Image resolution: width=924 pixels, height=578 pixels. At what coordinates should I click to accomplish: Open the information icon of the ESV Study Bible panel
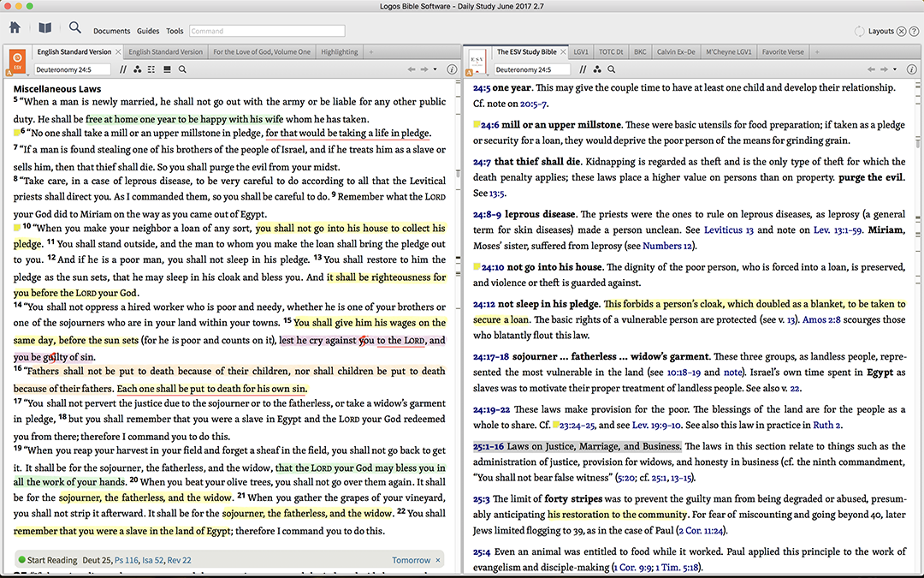pos(912,69)
